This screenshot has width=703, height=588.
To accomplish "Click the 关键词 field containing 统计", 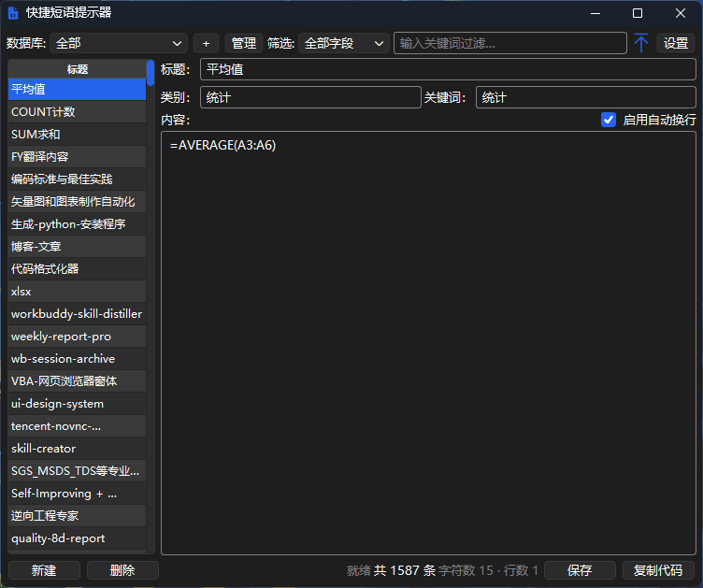I will (585, 97).
